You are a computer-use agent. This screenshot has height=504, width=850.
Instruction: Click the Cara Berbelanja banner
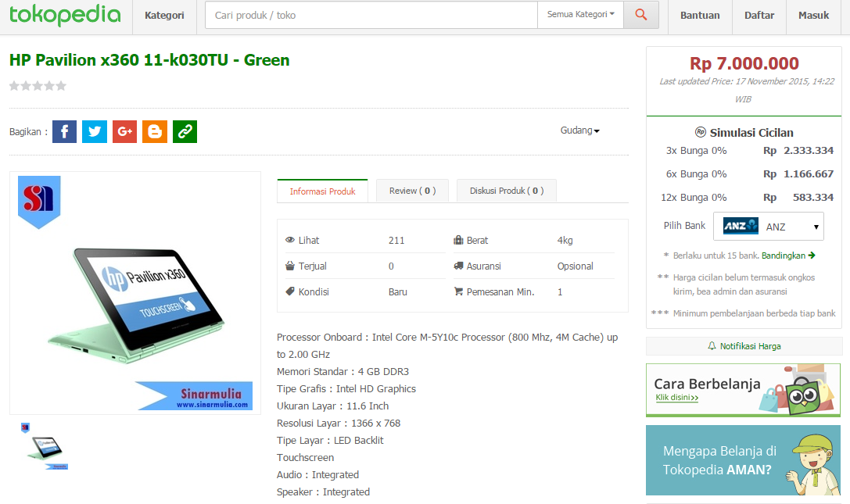click(743, 390)
